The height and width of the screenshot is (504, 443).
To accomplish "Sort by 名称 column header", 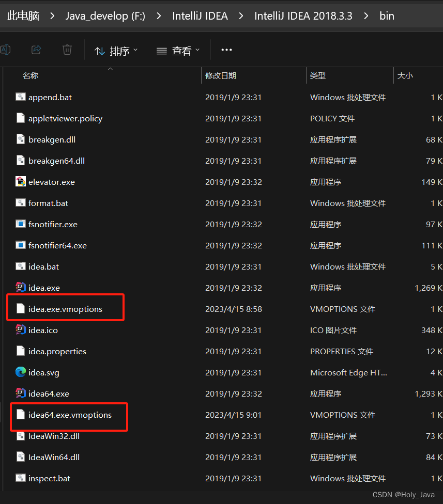I will coord(30,76).
